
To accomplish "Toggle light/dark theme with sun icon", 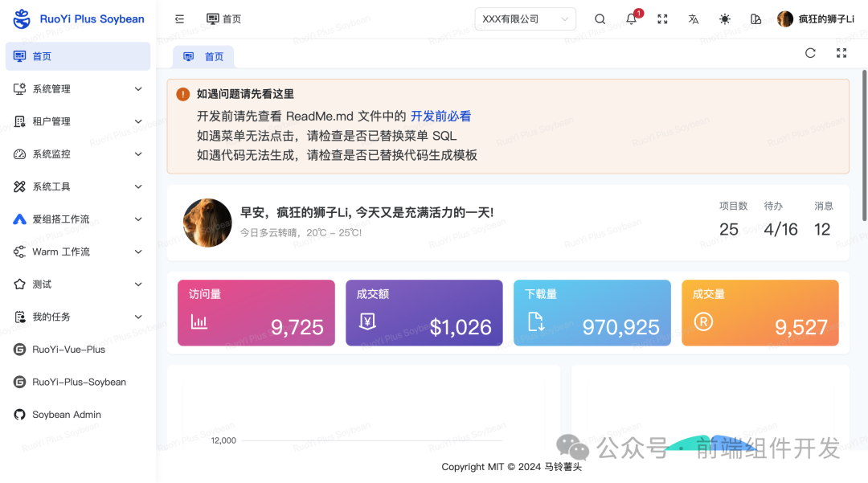I will coord(724,18).
